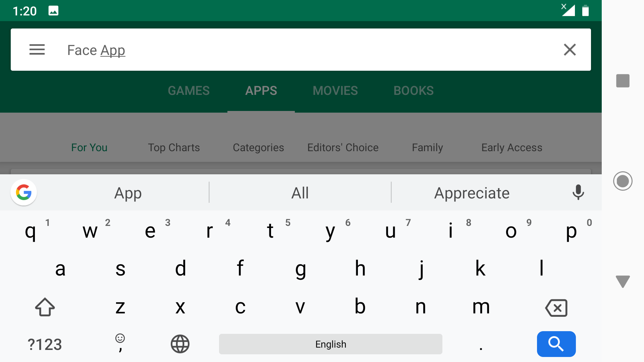Tap the English space bar

coord(331,344)
